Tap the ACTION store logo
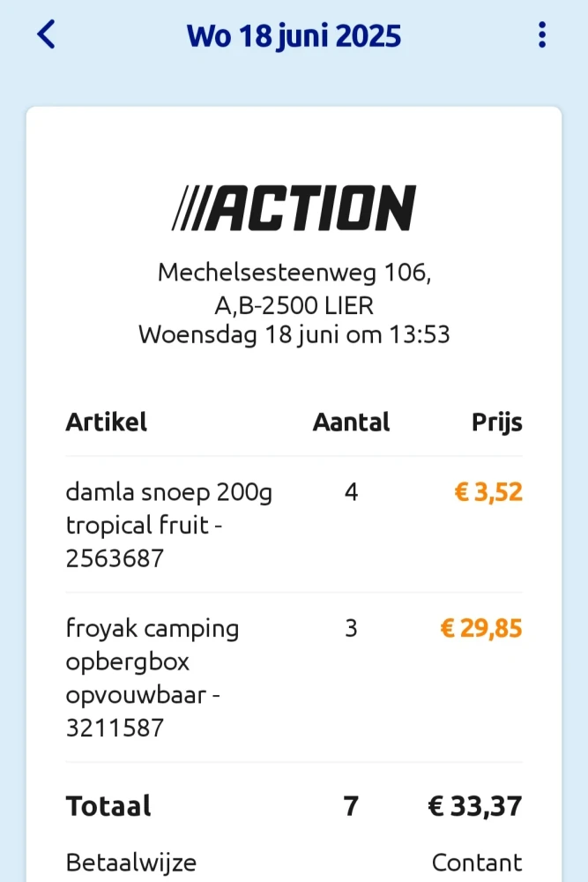This screenshot has height=882, width=588. (294, 208)
